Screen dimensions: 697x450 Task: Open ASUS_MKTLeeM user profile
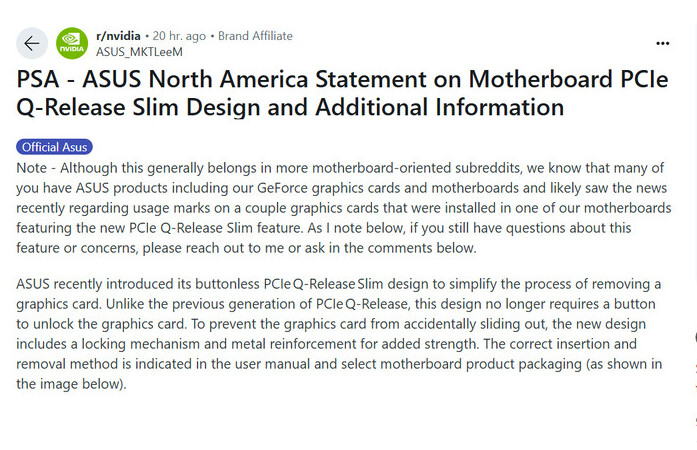(139, 52)
